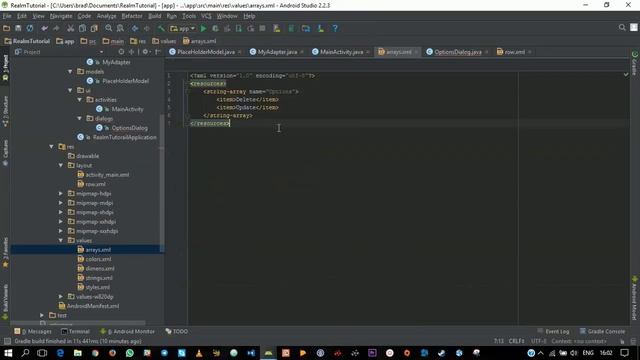
Task: Click the Undo arrow icon
Action: (x=44, y=29)
